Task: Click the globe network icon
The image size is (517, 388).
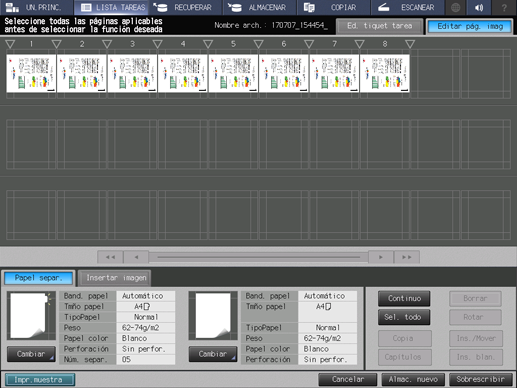Action: [x=455, y=7]
